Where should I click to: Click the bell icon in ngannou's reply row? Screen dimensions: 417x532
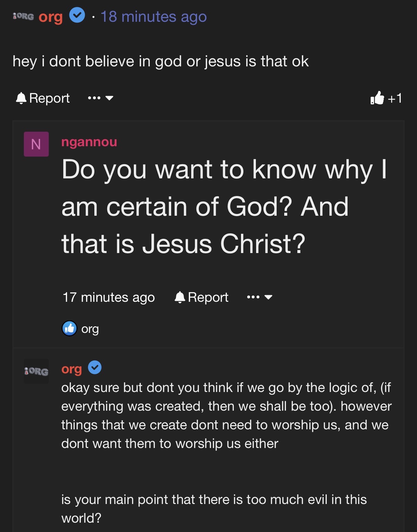point(180,297)
